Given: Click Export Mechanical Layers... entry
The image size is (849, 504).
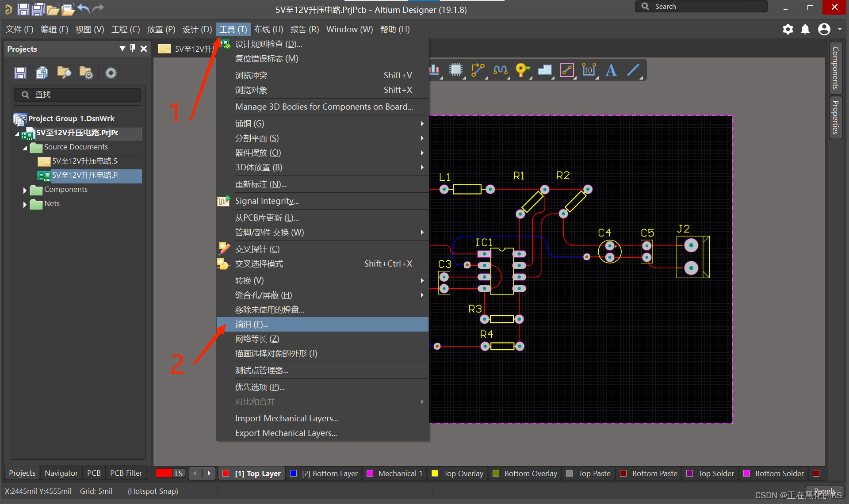Looking at the screenshot, I should [x=286, y=433].
